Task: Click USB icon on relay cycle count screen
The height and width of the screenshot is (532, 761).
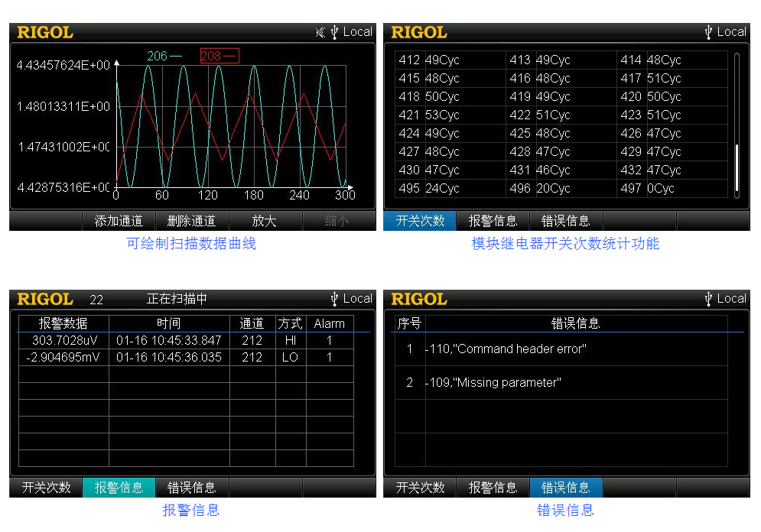Action: [708, 32]
